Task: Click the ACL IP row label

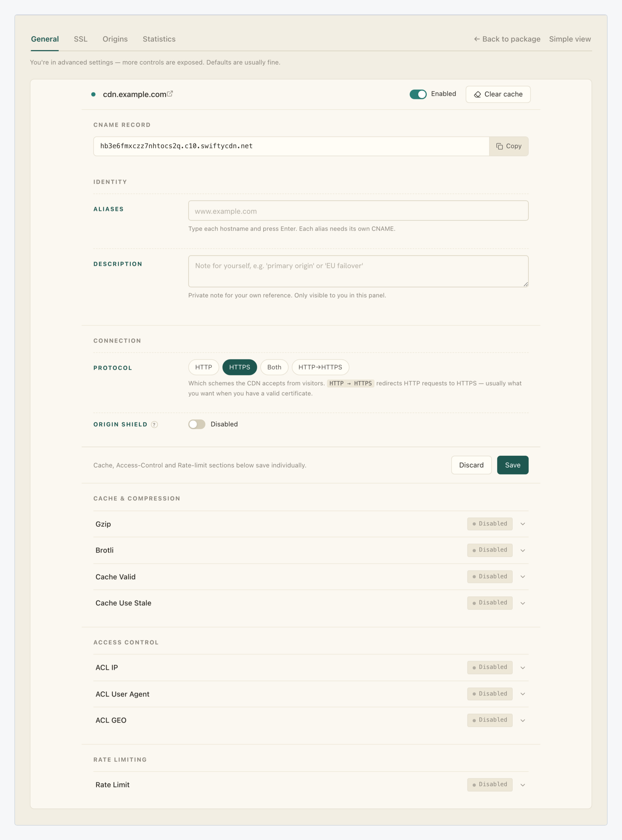Action: (x=107, y=668)
